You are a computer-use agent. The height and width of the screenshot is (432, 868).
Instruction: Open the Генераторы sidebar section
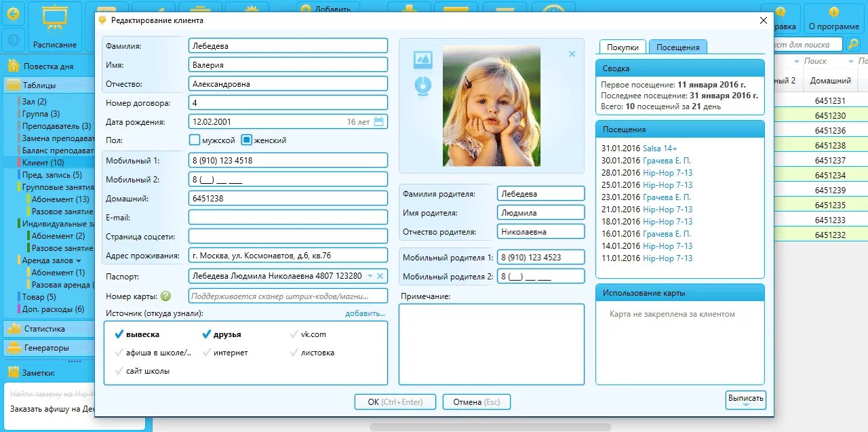48,348
